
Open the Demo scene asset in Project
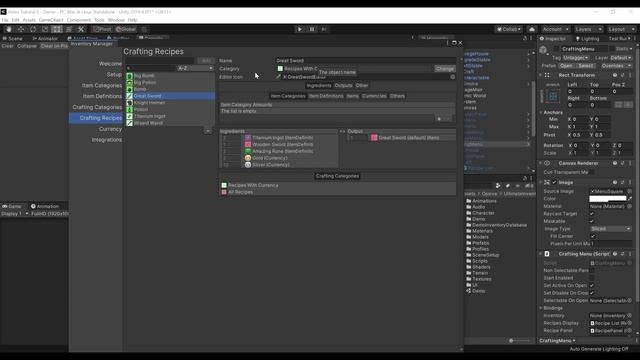[476, 291]
